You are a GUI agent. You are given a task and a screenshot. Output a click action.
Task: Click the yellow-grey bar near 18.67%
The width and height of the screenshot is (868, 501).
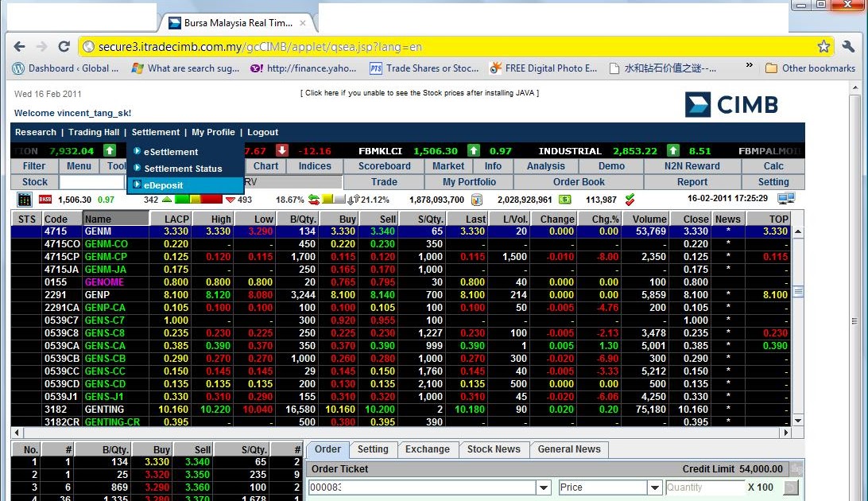(333, 200)
